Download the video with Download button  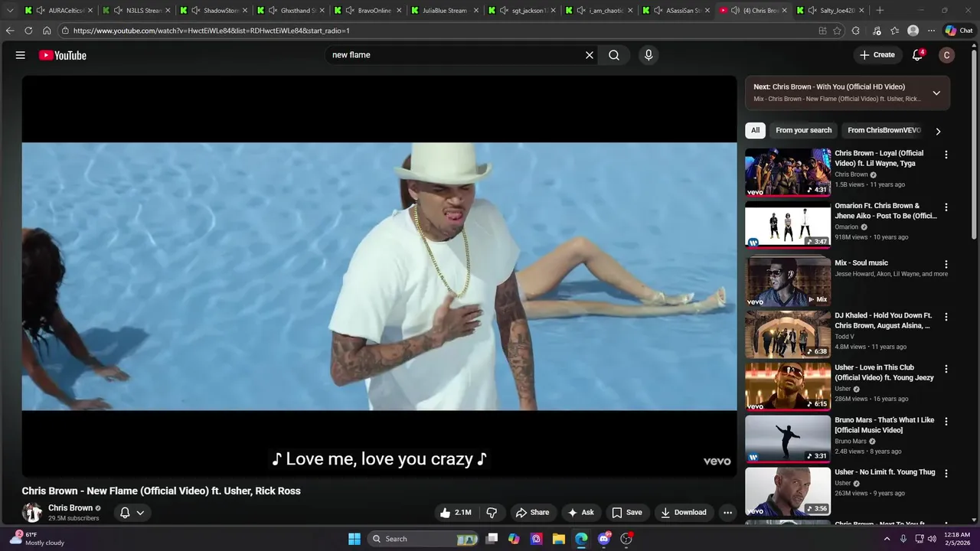pyautogui.click(x=684, y=513)
